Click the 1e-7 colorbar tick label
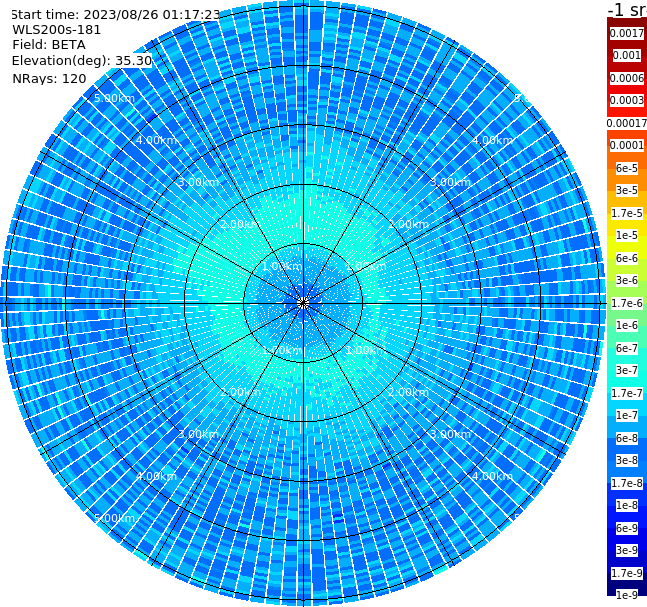Viewport: 647px width, 607px height. (627, 415)
